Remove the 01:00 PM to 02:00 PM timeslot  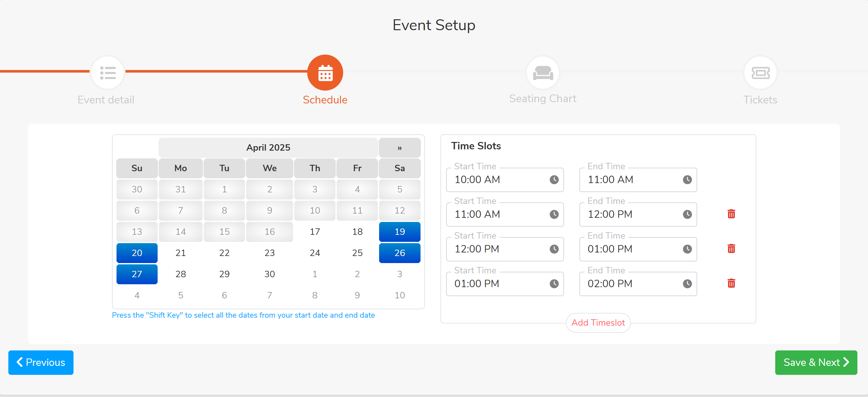(x=731, y=283)
